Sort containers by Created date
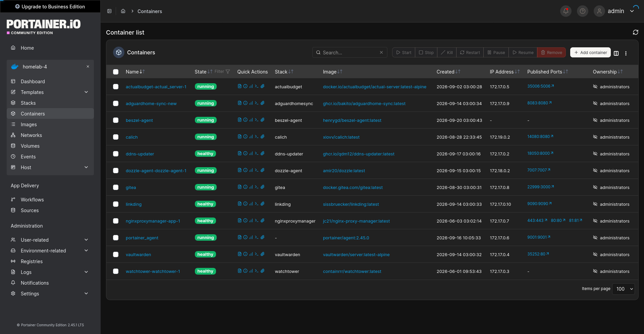Screen dimensions: 644x334 448,72
